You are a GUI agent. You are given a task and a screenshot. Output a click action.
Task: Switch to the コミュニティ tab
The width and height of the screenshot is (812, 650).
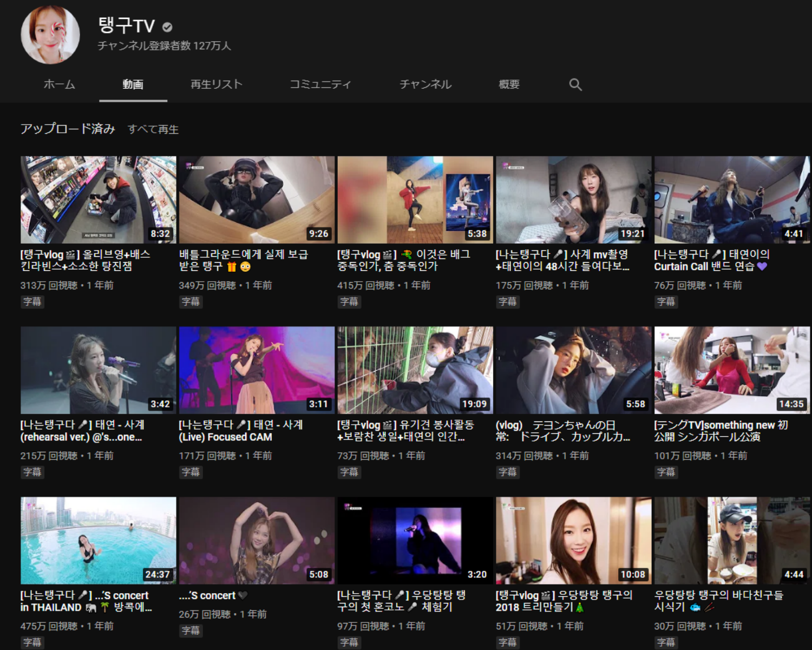(x=320, y=84)
